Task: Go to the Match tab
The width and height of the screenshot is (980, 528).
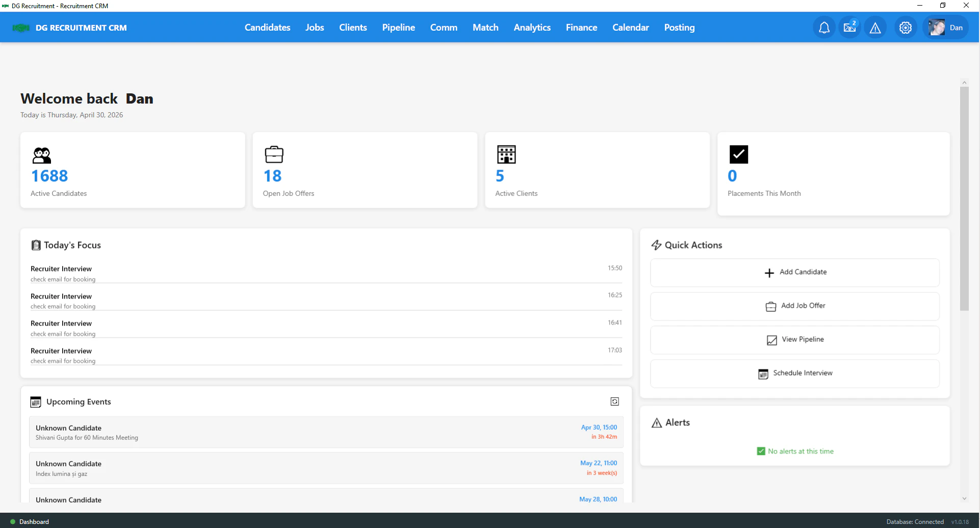Action: tap(485, 28)
